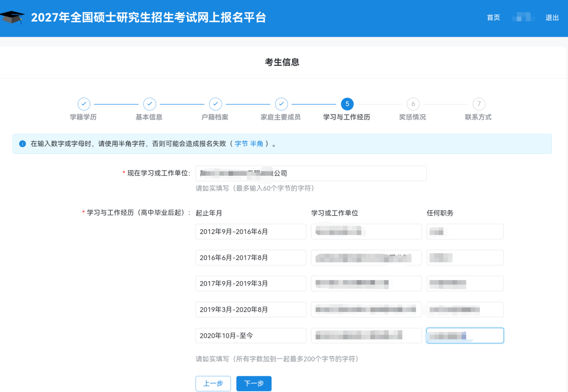
Task: Click the blurred username in the header
Action: coord(523,17)
